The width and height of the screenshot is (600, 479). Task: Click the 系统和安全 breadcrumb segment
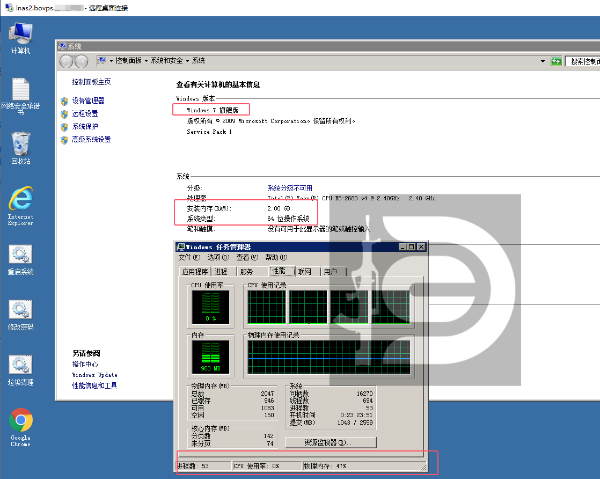coord(166,61)
